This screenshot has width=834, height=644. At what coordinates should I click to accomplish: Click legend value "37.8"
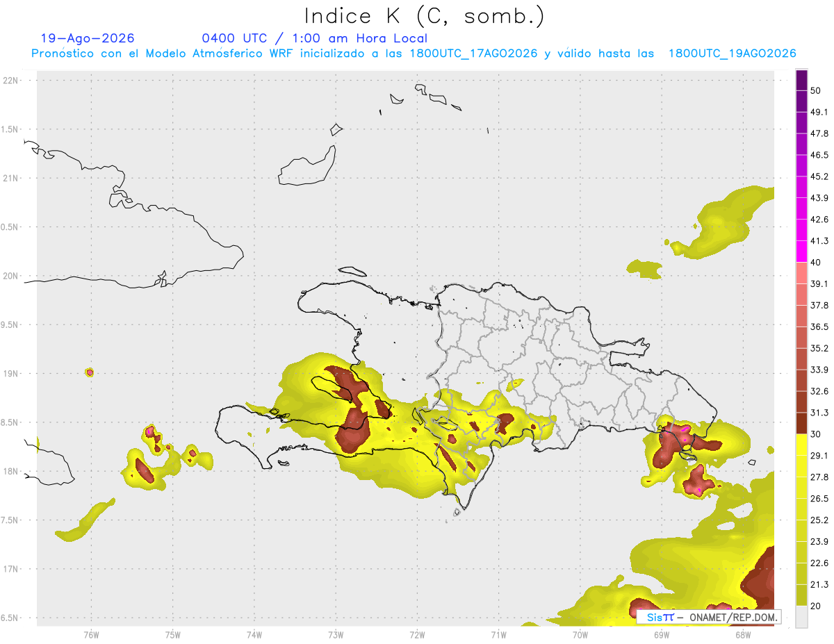click(819, 305)
